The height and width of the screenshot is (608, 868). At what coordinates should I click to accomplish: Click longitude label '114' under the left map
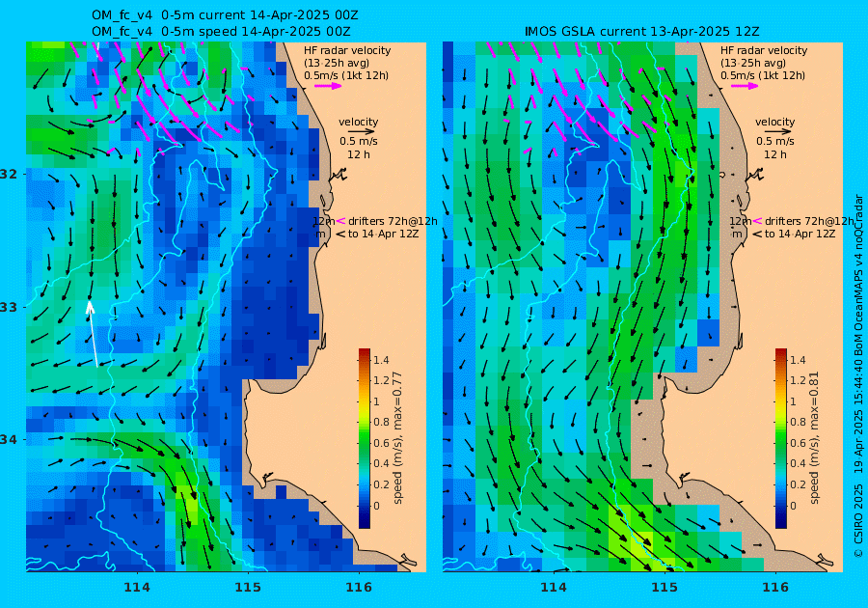point(137,588)
